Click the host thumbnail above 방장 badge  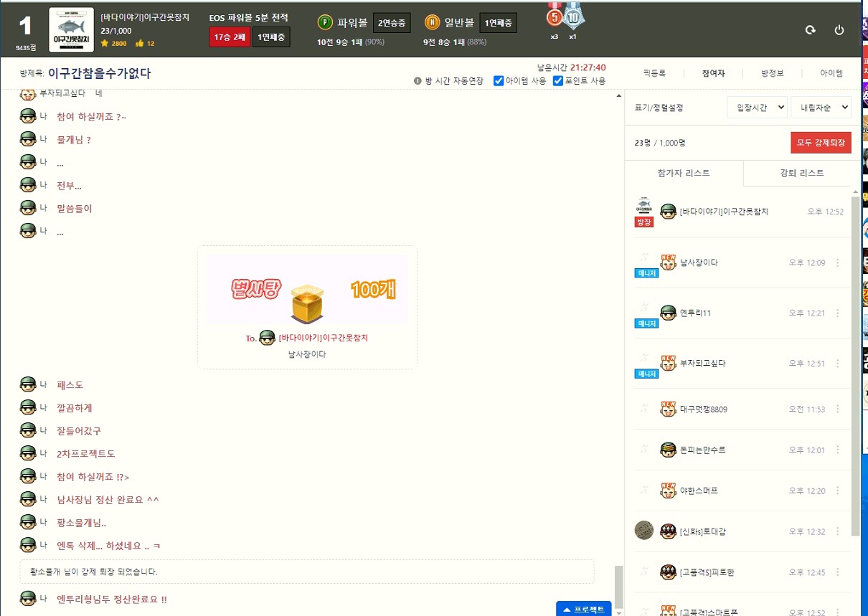[x=644, y=206]
